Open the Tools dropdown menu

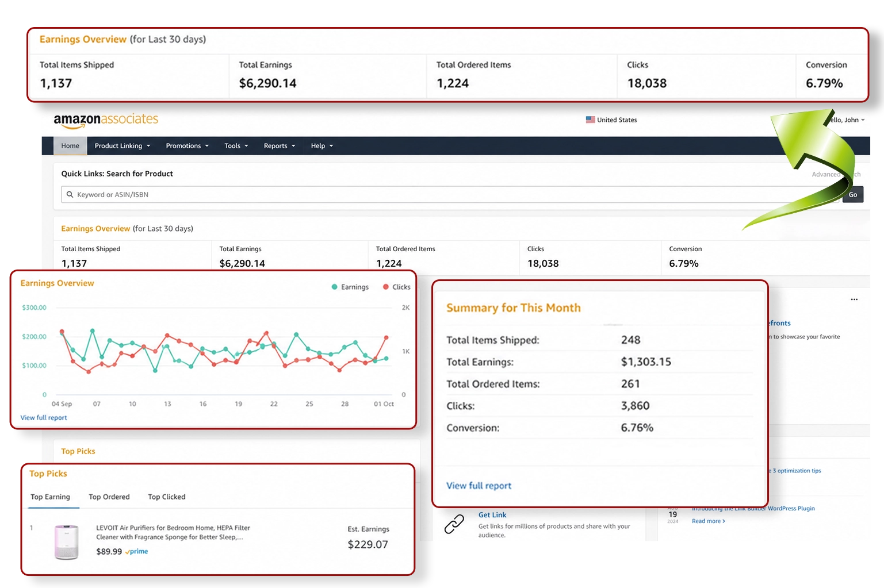point(236,146)
